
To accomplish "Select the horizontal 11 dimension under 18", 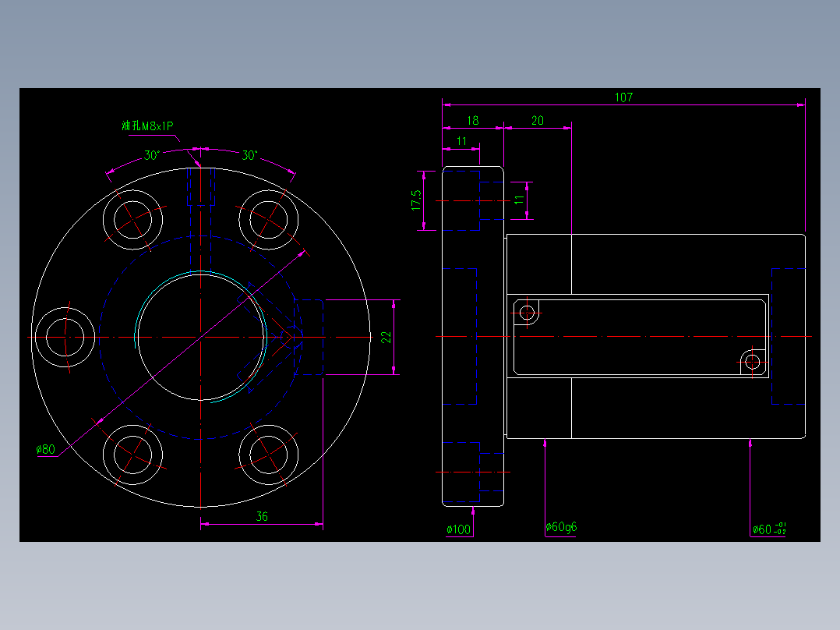I will click(x=461, y=141).
